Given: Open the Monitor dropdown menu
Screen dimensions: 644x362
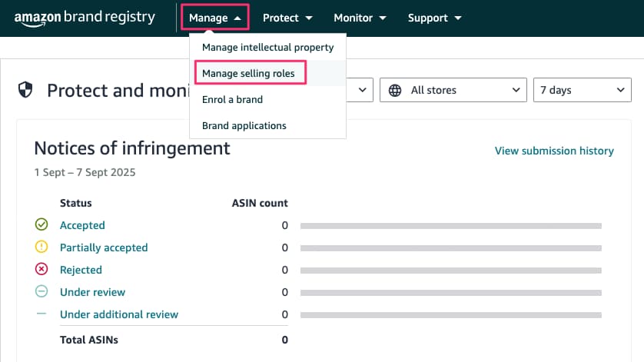Looking at the screenshot, I should coord(360,18).
